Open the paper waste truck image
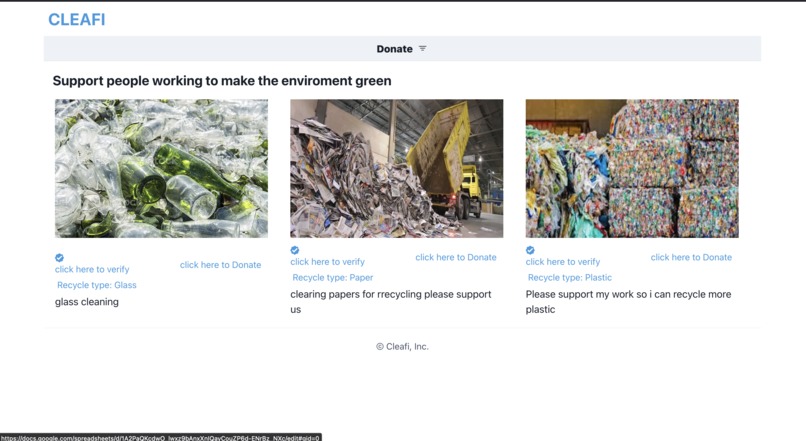The height and width of the screenshot is (441, 806). click(x=396, y=168)
